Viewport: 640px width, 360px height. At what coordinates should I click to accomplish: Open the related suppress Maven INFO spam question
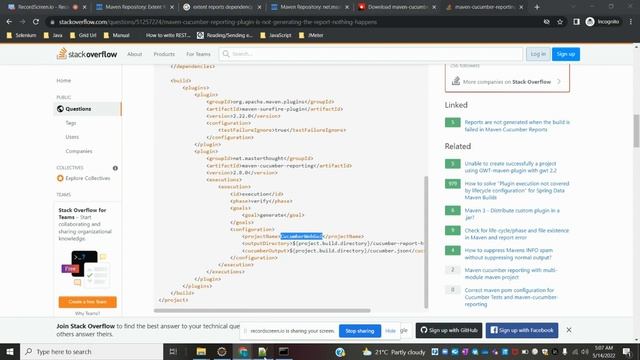(509, 253)
